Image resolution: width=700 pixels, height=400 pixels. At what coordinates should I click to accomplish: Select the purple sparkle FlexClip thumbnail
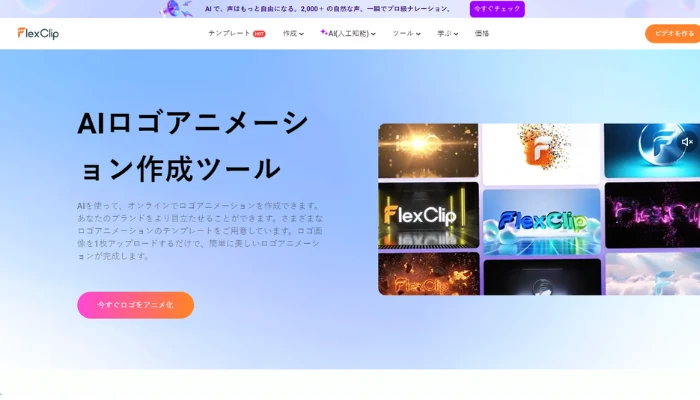point(652,215)
